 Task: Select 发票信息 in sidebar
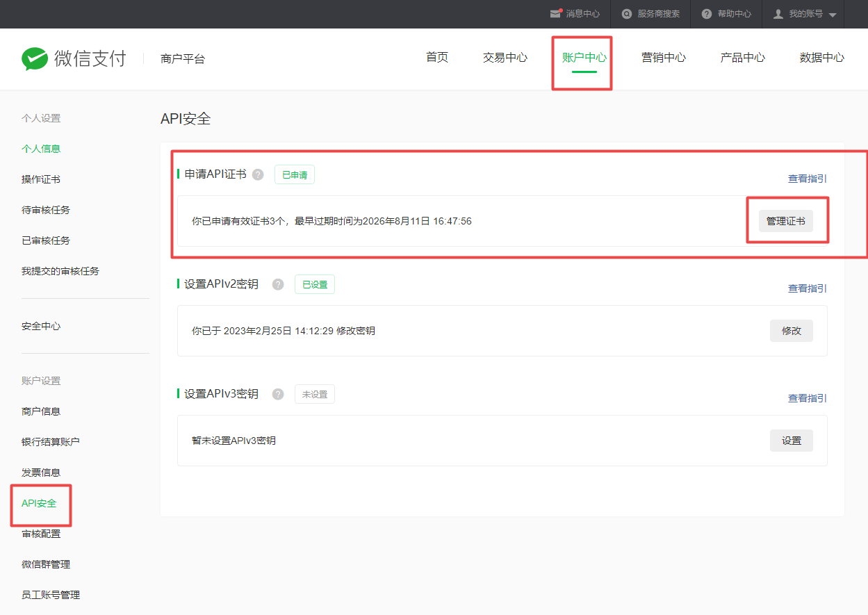coord(41,473)
